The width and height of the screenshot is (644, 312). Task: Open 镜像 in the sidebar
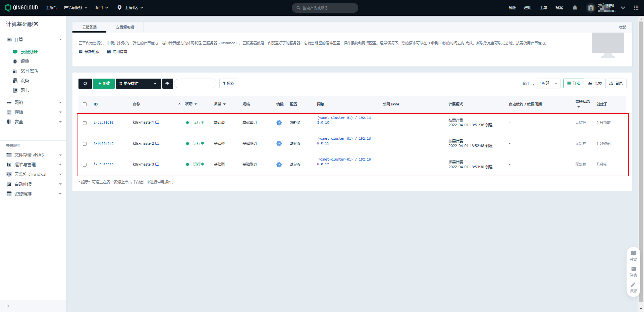coord(25,61)
